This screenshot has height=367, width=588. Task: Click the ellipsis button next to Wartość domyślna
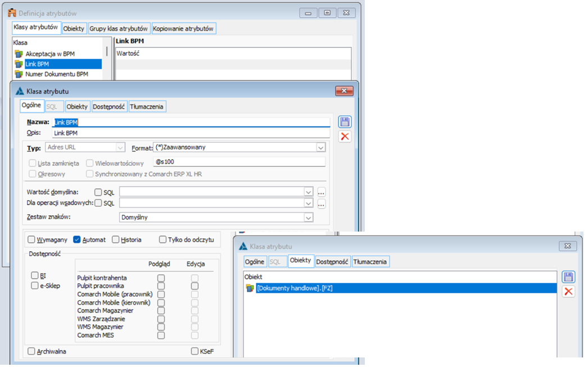pos(322,192)
